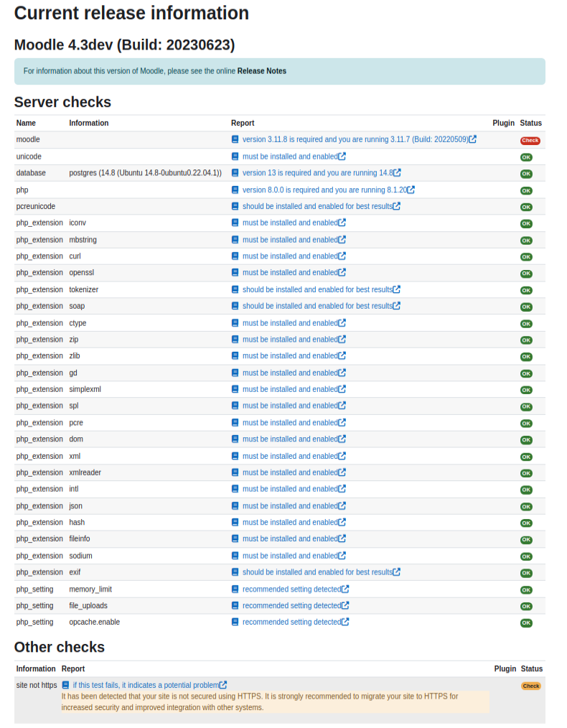Click external link icon in file_uploads row
The width and height of the screenshot is (567, 728).
tap(345, 605)
